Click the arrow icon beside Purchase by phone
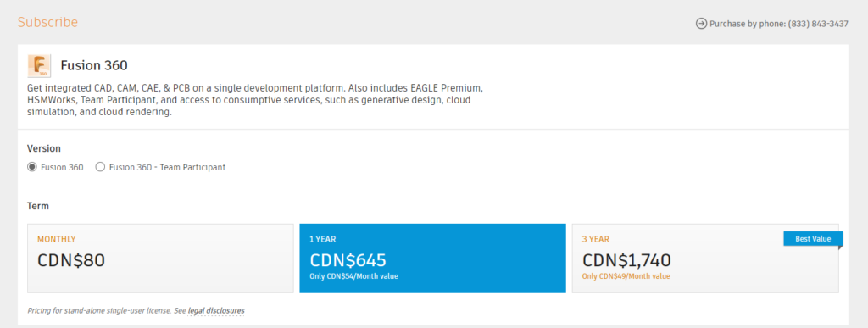The image size is (868, 328). pyautogui.click(x=701, y=24)
